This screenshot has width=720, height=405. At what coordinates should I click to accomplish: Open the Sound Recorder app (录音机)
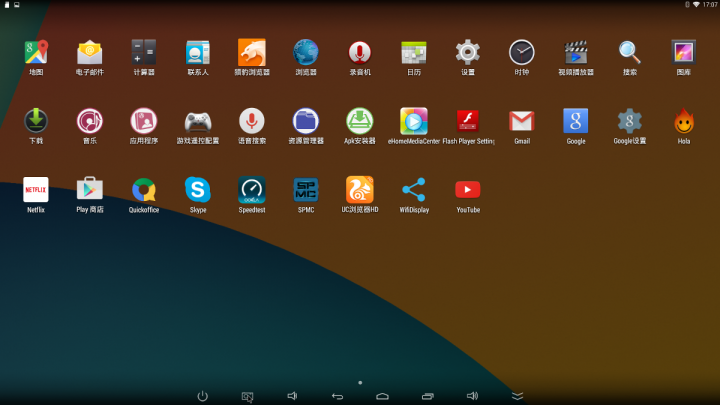pos(360,52)
